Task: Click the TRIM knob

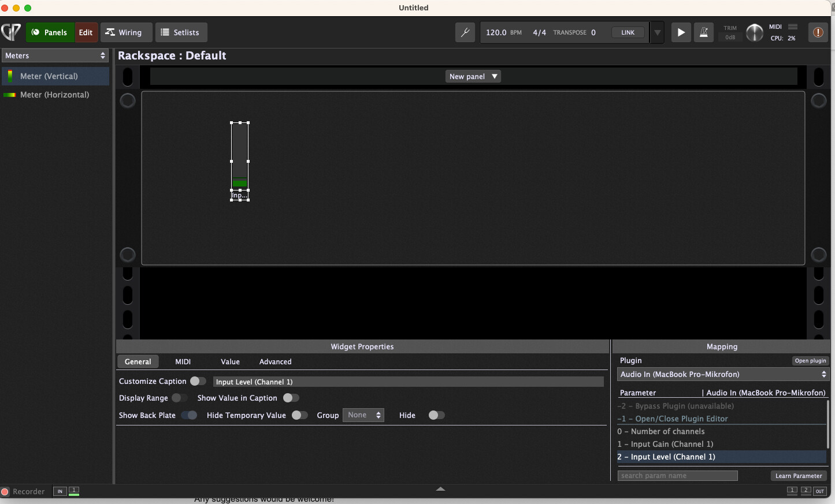Action: 754,32
